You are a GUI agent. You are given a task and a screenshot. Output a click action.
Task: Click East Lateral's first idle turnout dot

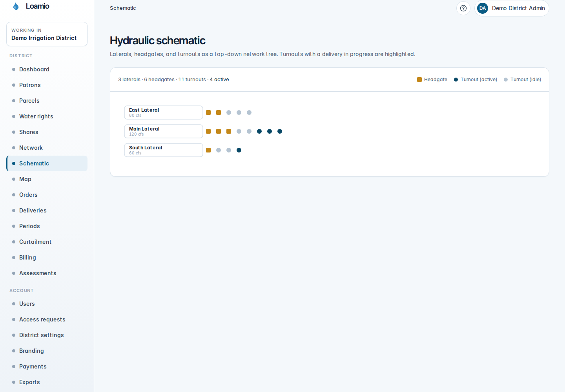pyautogui.click(x=229, y=113)
